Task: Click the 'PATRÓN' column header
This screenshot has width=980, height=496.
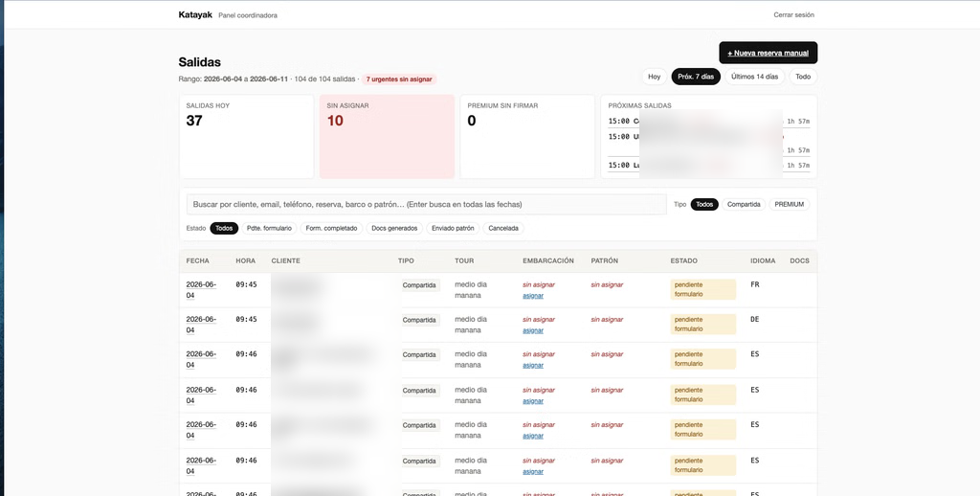Action: (605, 260)
